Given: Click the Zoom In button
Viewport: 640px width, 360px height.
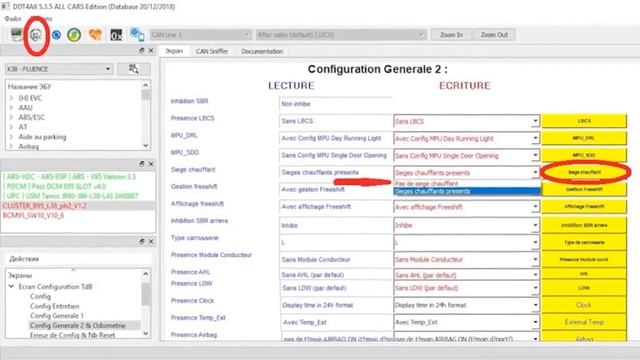Looking at the screenshot, I should 451,35.
